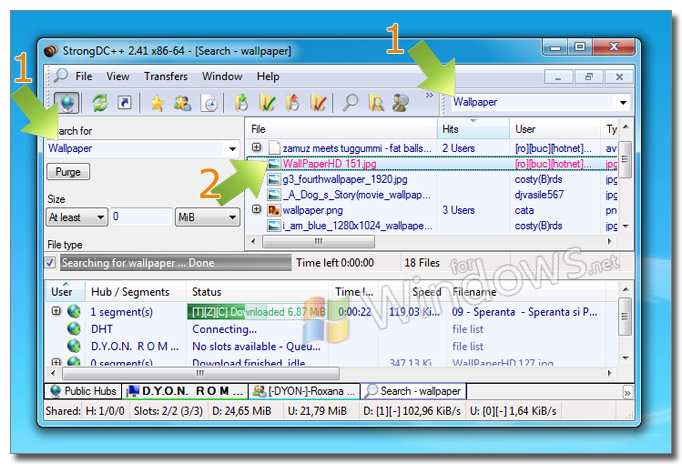Click globe icon of D.Y.O.N. R O M transfer
This screenshot has height=464, width=682.
tap(74, 346)
